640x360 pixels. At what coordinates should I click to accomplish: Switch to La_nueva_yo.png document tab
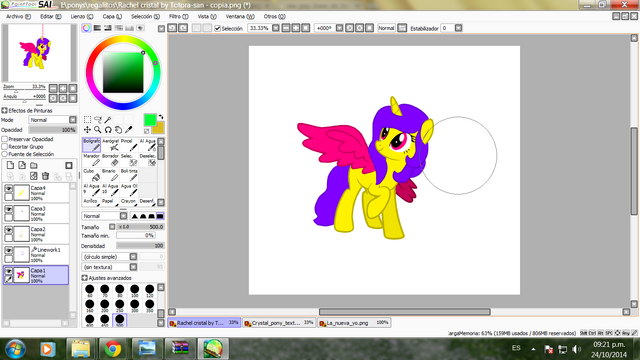tap(354, 323)
